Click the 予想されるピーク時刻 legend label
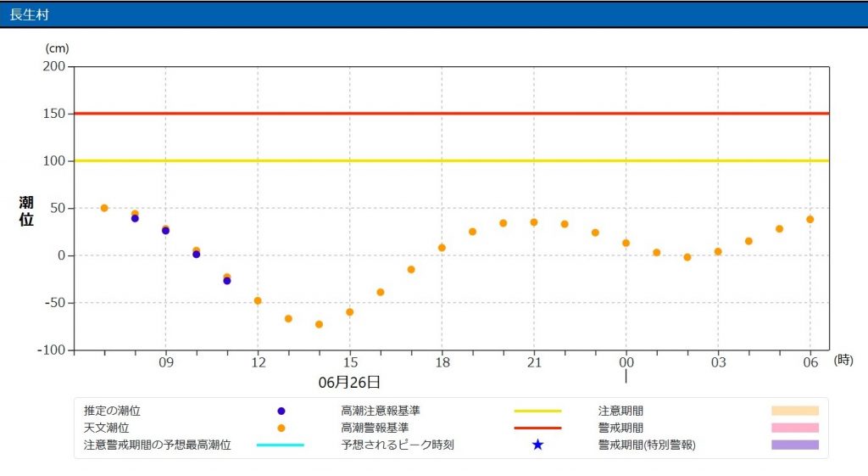Screen dimensions: 868x476 coord(398,445)
